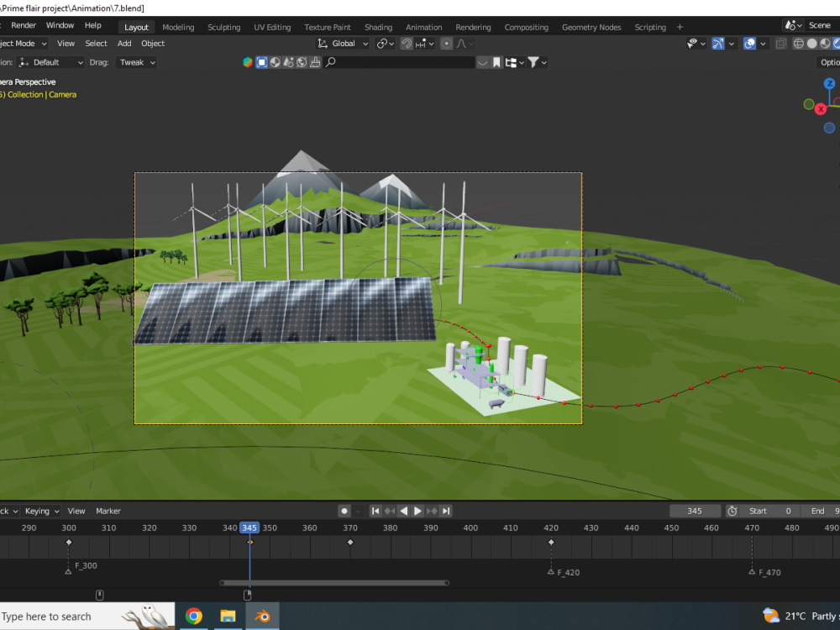Enable auto keyframing record button in timeline
840x630 pixels.
coord(344,510)
